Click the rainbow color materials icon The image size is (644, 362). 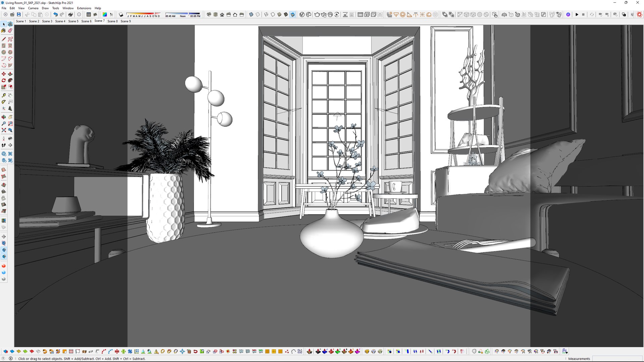[x=105, y=14]
